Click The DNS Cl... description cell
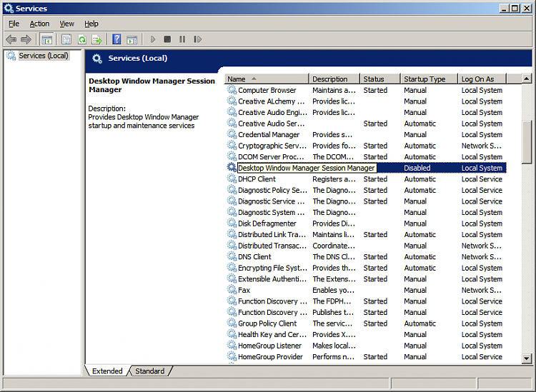 click(334, 257)
